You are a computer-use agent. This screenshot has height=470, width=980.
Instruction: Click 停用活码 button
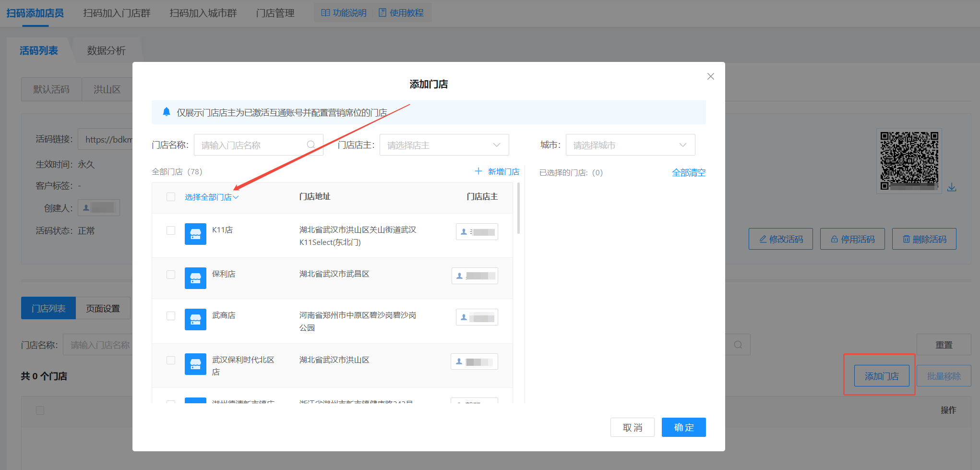click(x=852, y=239)
